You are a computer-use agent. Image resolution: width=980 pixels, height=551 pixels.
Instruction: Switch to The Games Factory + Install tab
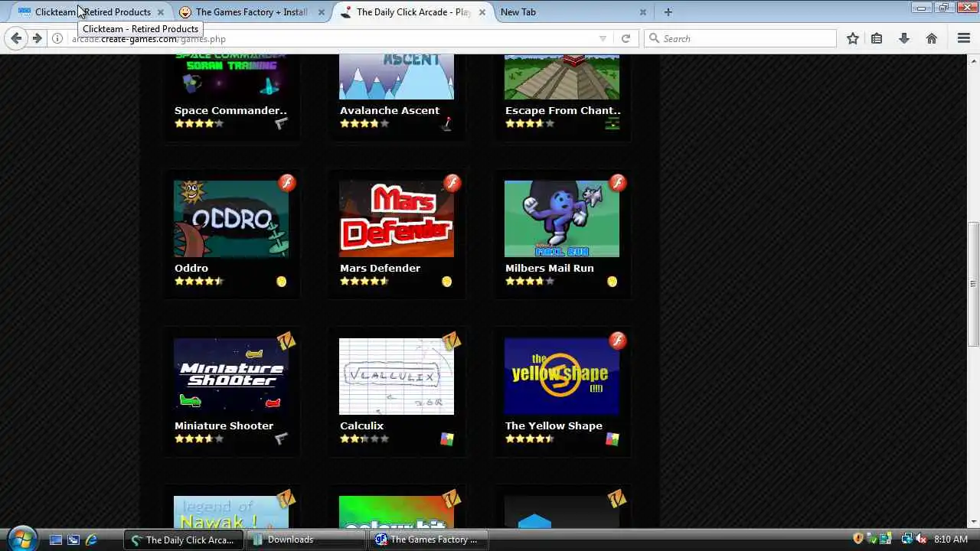[252, 11]
